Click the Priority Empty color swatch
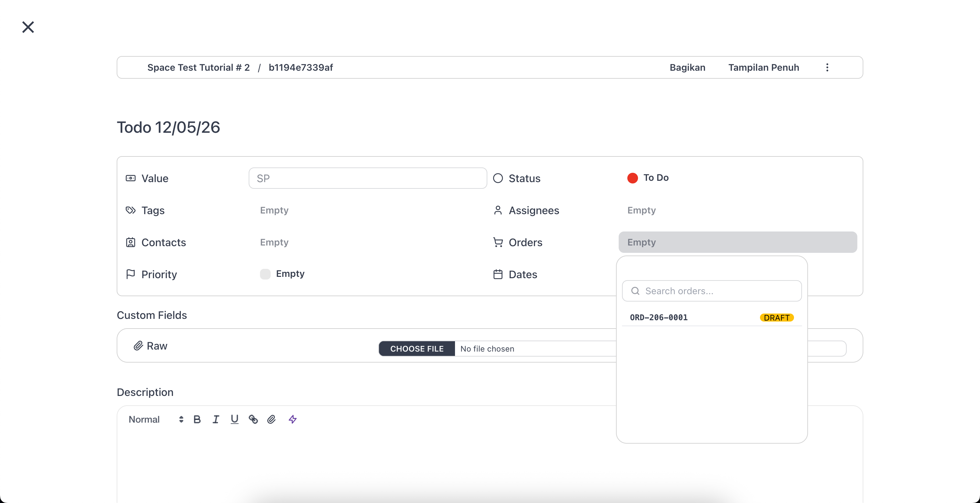 [x=265, y=274]
